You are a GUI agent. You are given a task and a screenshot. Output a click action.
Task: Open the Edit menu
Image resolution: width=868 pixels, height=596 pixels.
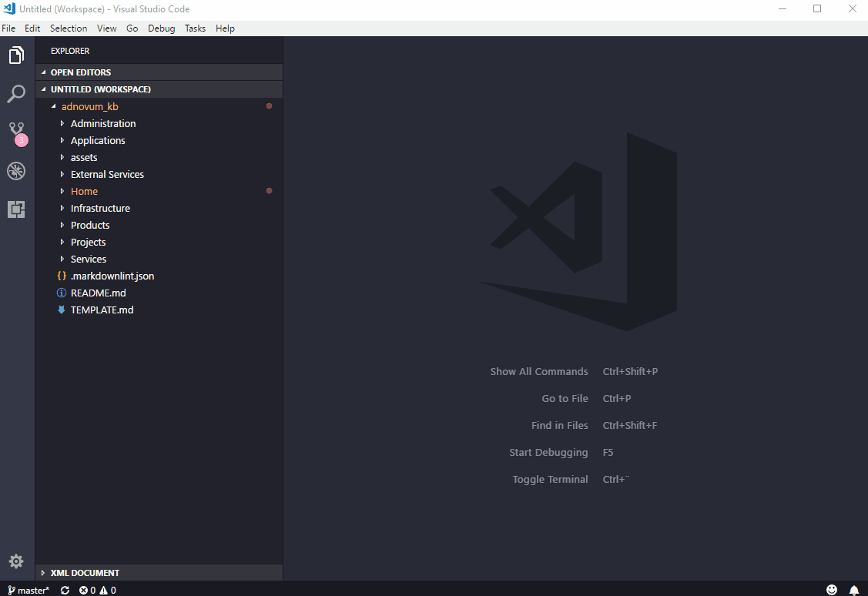32,28
